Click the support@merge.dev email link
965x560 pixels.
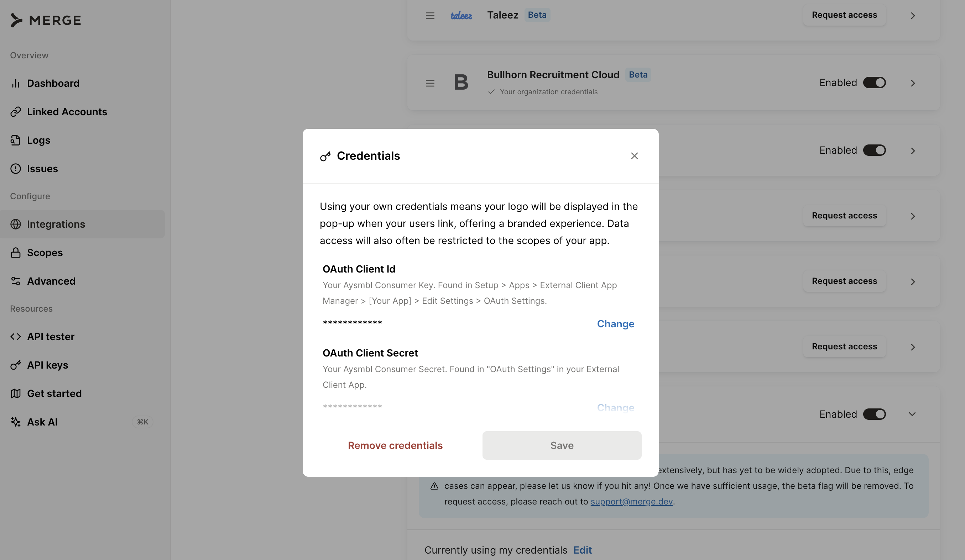631,502
